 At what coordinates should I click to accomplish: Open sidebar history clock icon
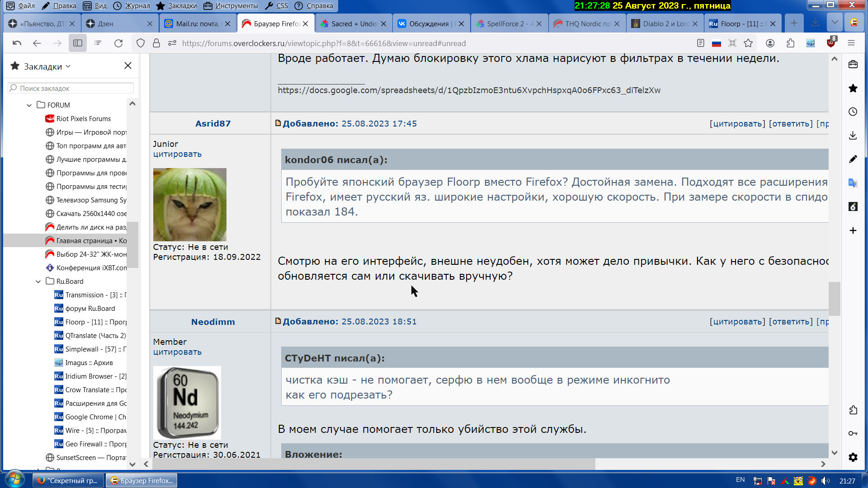click(853, 112)
